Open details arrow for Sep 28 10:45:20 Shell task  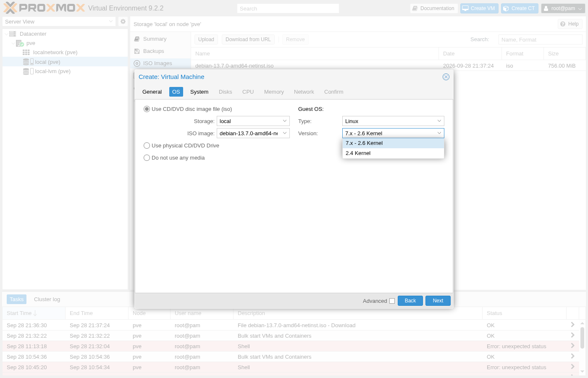[x=572, y=367]
